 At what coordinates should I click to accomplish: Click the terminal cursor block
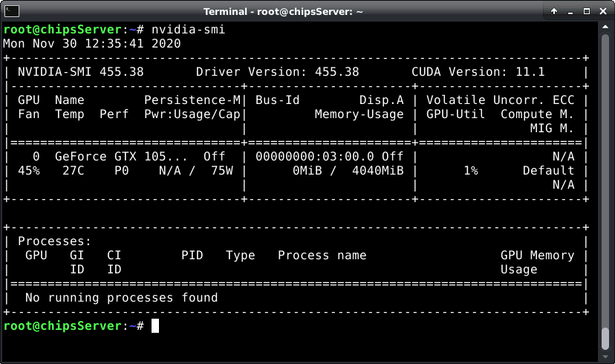[155, 325]
